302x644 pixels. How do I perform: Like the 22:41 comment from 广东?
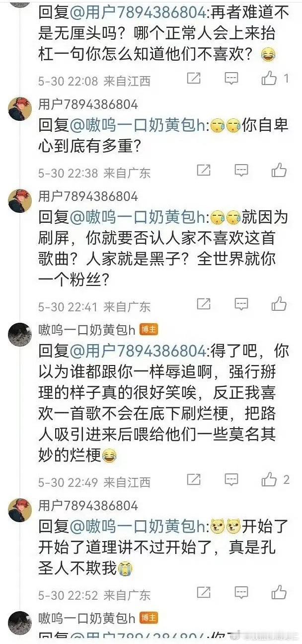pos(279,304)
